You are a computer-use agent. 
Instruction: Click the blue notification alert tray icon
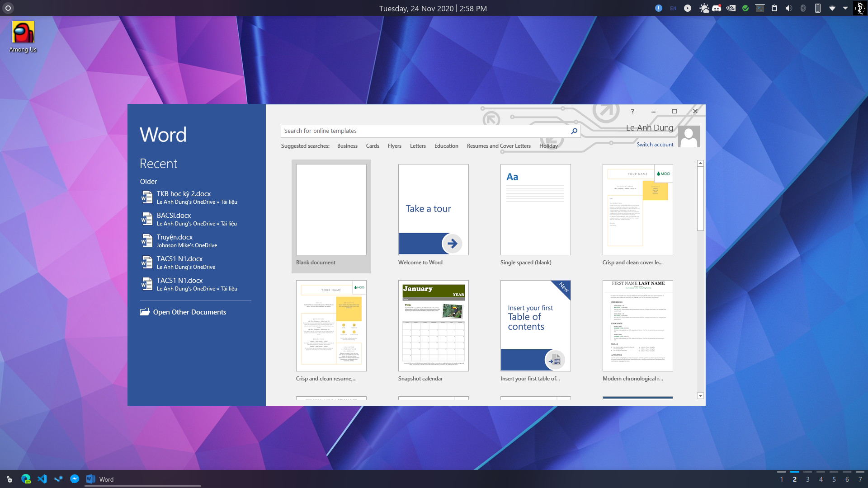[659, 8]
